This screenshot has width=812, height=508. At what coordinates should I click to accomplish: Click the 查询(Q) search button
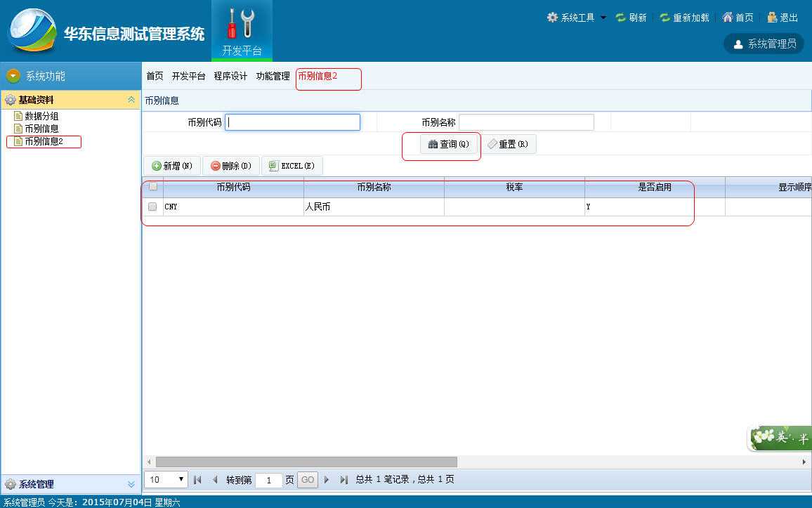(x=448, y=144)
